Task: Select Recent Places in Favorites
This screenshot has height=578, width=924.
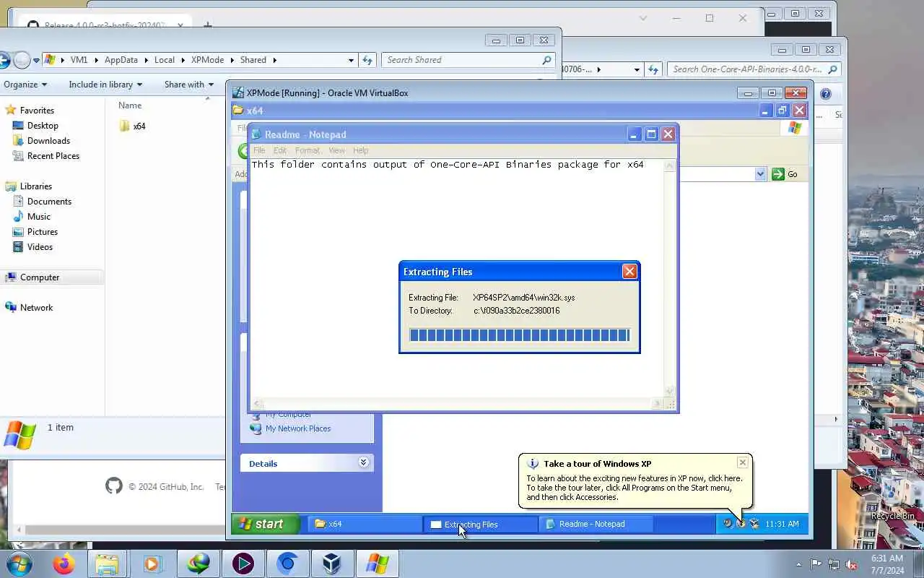Action: pos(53,156)
